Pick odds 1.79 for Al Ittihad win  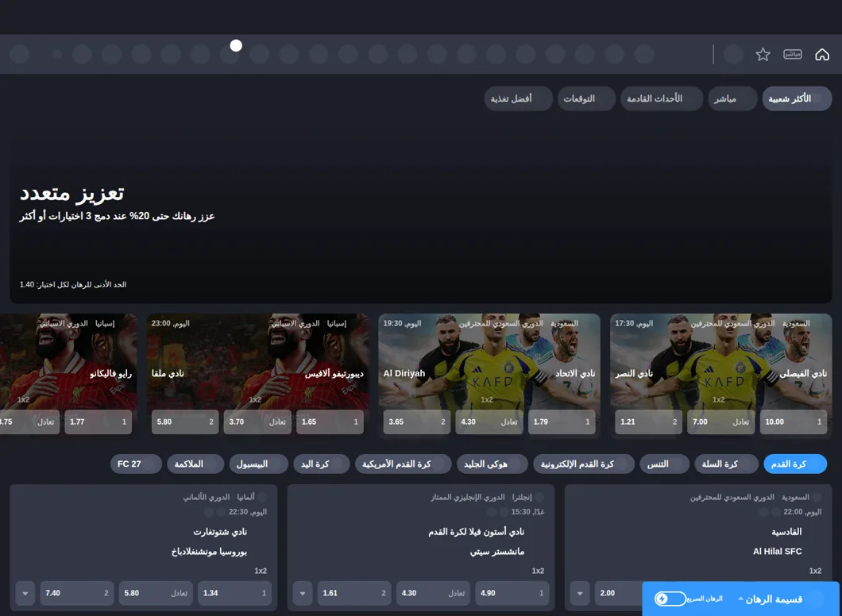pos(562,422)
